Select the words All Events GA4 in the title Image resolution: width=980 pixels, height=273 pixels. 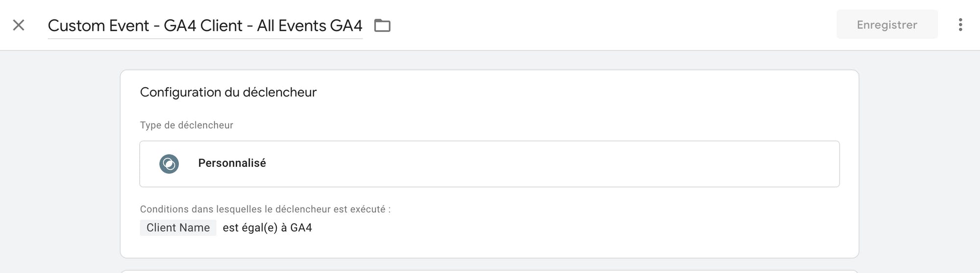(310, 25)
